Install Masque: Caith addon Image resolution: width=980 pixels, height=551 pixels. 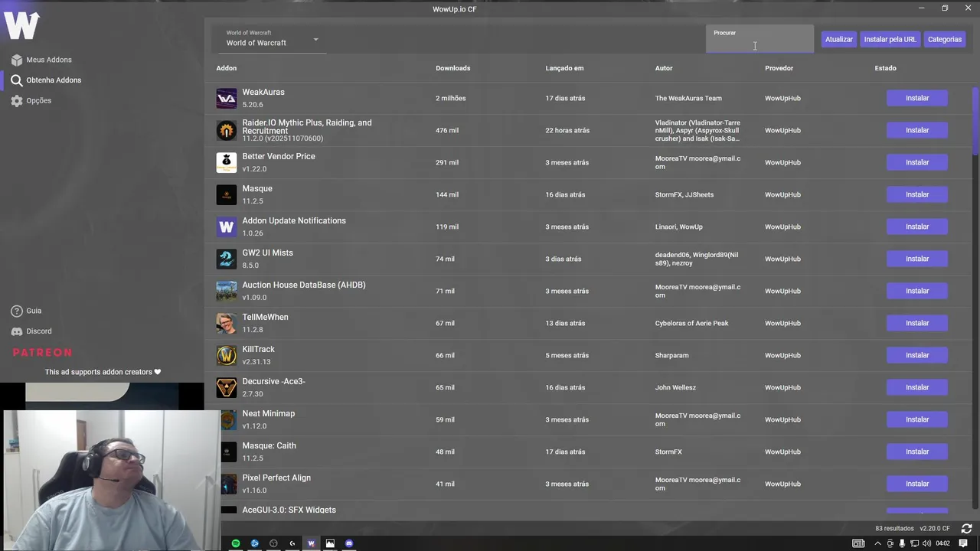point(917,452)
